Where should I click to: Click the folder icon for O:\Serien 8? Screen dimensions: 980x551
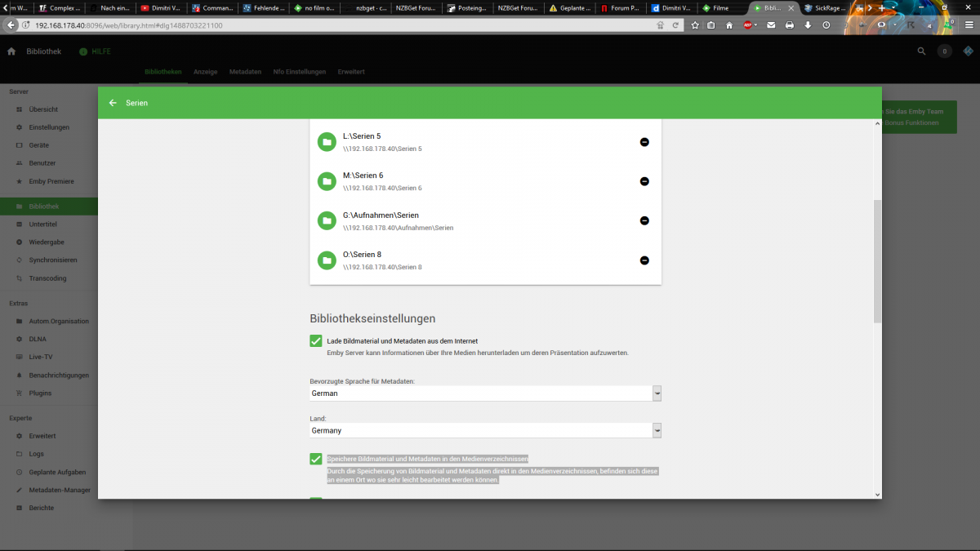coord(327,260)
